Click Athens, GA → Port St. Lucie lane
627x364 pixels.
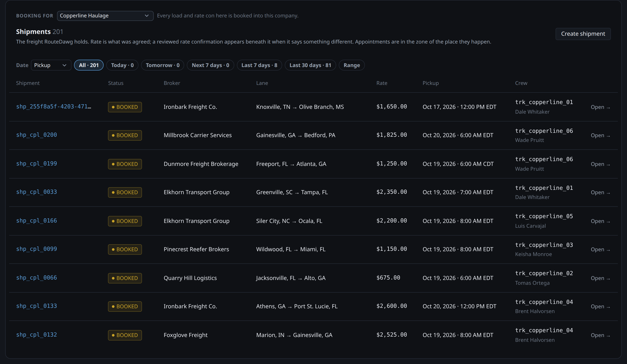point(297,306)
